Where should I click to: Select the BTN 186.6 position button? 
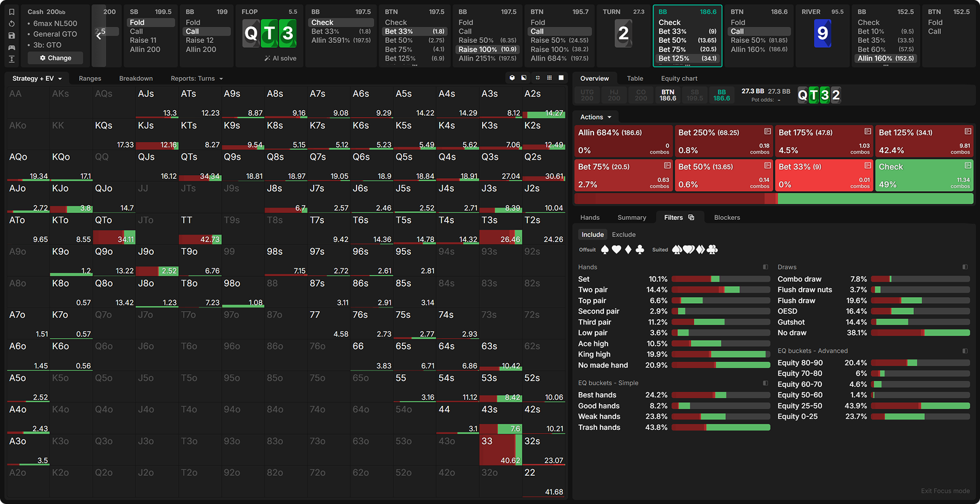coord(668,95)
